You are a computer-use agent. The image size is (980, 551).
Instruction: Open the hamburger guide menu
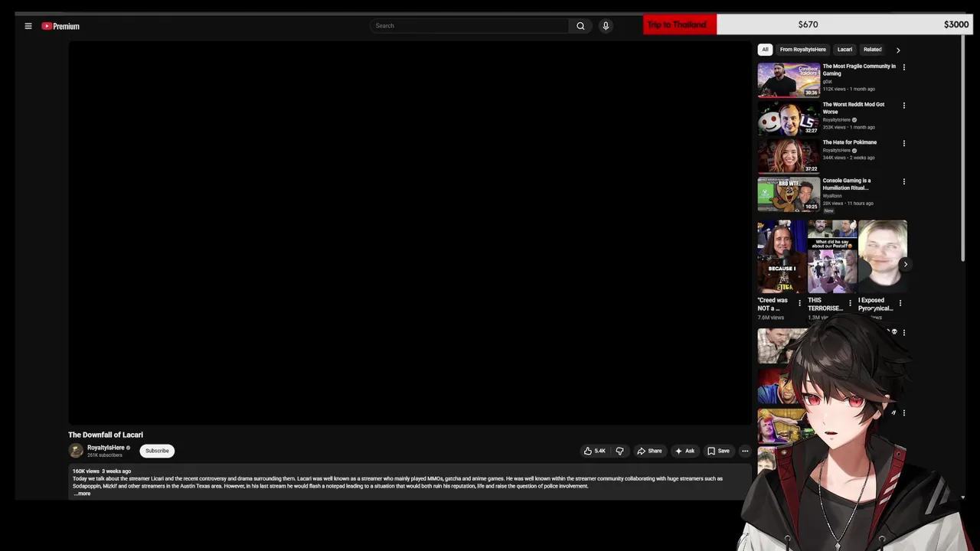tap(28, 26)
